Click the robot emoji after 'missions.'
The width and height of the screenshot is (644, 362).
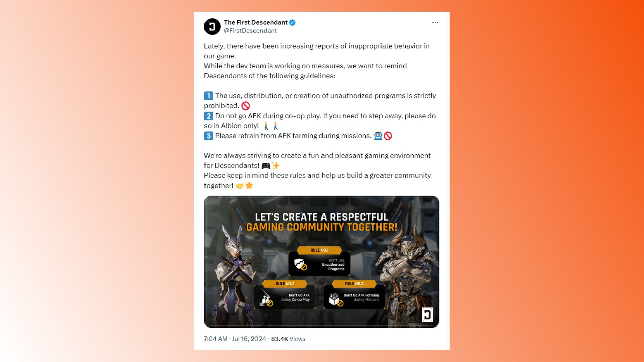378,136
